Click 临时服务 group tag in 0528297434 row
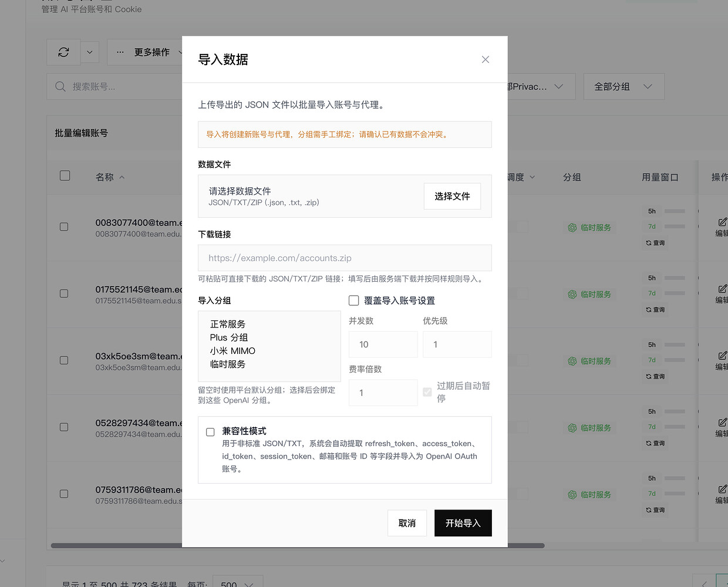This screenshot has height=587, width=728. pos(589,428)
